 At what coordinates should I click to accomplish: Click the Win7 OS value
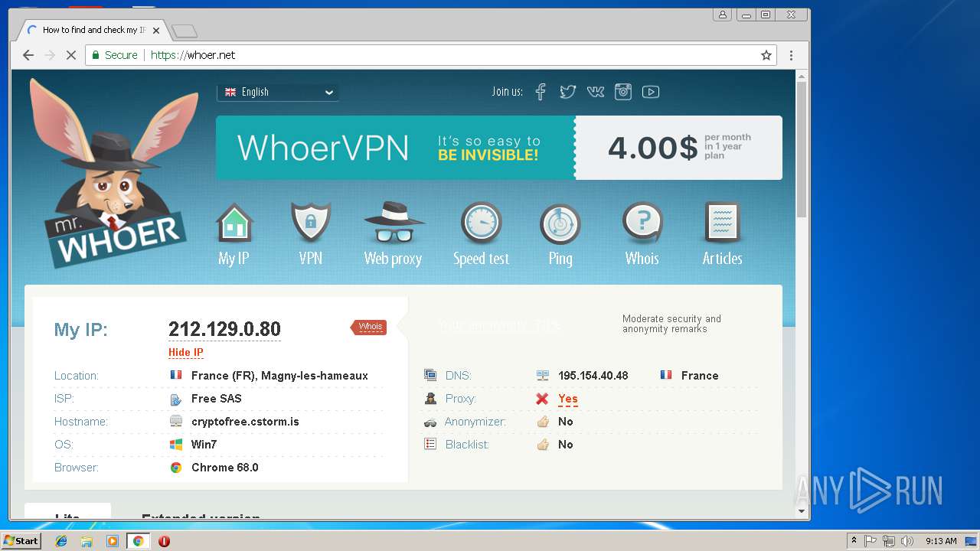(x=204, y=445)
